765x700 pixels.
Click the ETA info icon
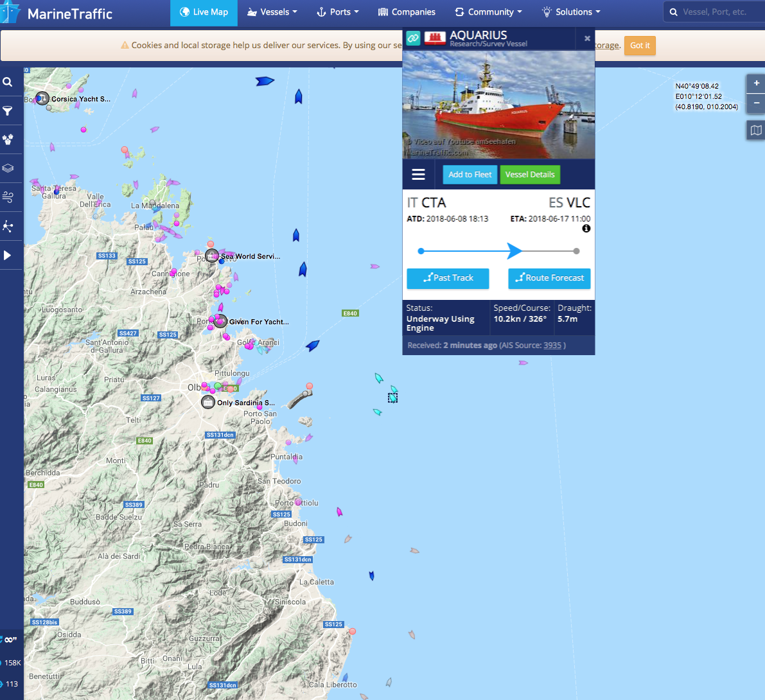pyautogui.click(x=586, y=229)
